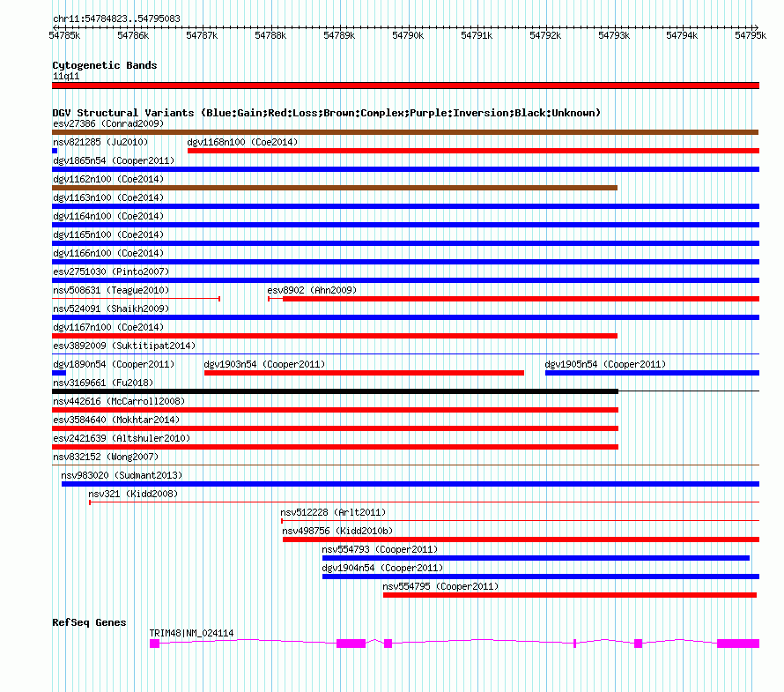Click the dgv1168n100 (Coe2014) label
This screenshot has width=784, height=692.
tap(242, 142)
